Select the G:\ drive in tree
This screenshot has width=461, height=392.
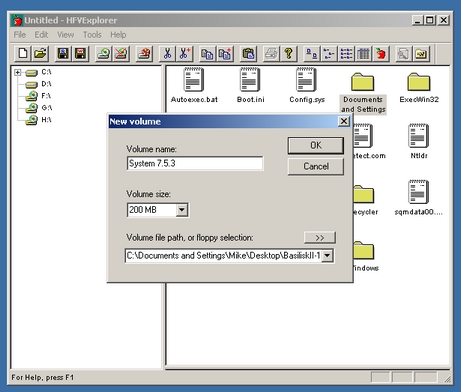tap(46, 108)
